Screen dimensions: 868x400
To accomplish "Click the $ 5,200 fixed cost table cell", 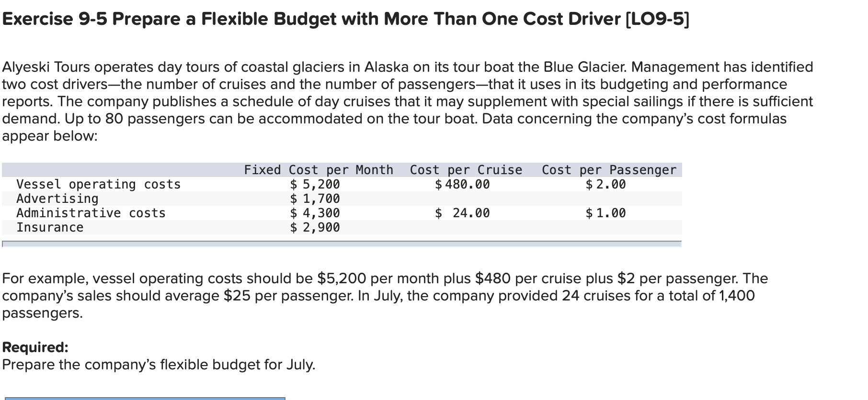I will [x=315, y=184].
